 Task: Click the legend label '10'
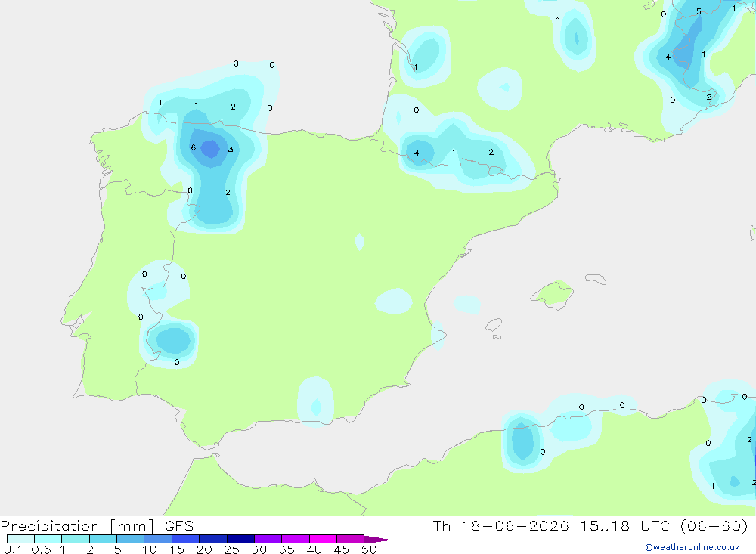[150, 549]
